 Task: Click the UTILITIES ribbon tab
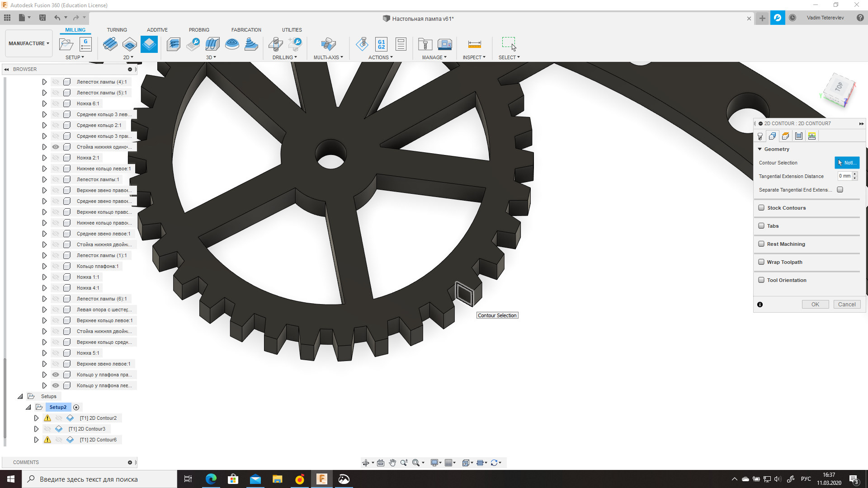click(x=292, y=30)
